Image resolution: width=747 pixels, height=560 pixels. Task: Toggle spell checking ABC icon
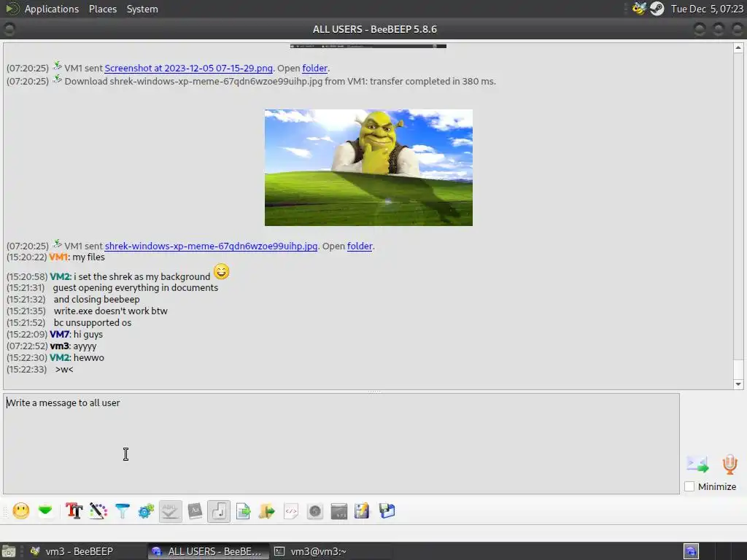tap(170, 511)
